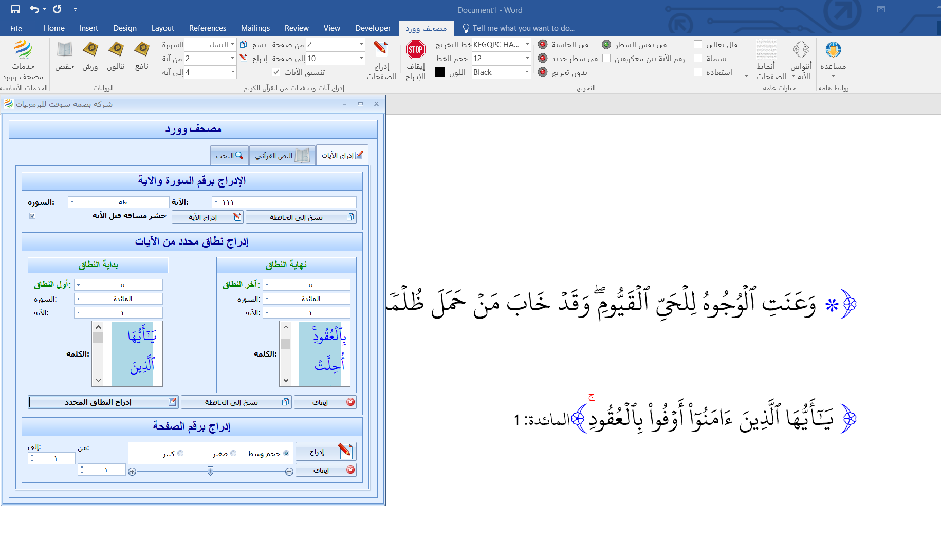Click the page size slider handle
The width and height of the screenshot is (941, 560).
click(x=210, y=471)
